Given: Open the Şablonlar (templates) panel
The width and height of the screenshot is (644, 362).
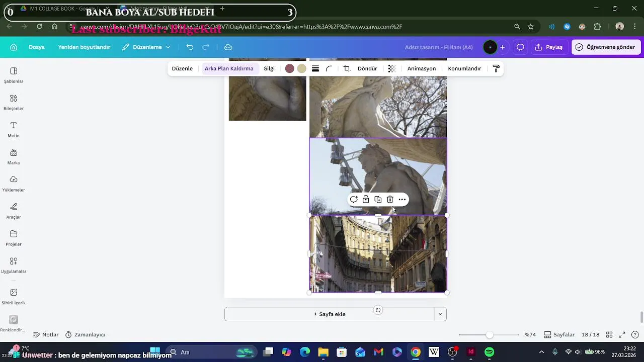Looking at the screenshot, I should tap(14, 75).
